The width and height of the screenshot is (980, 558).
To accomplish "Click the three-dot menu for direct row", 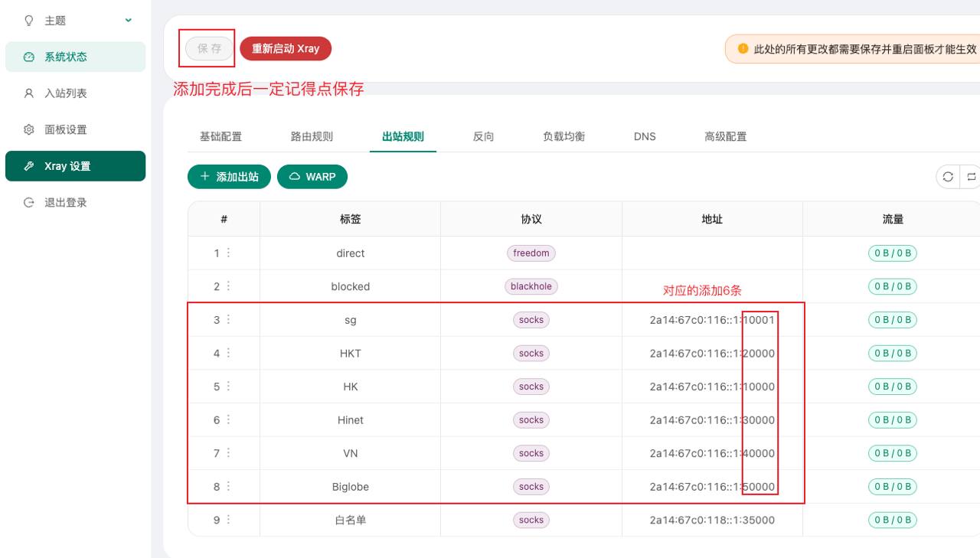I will pyautogui.click(x=228, y=253).
